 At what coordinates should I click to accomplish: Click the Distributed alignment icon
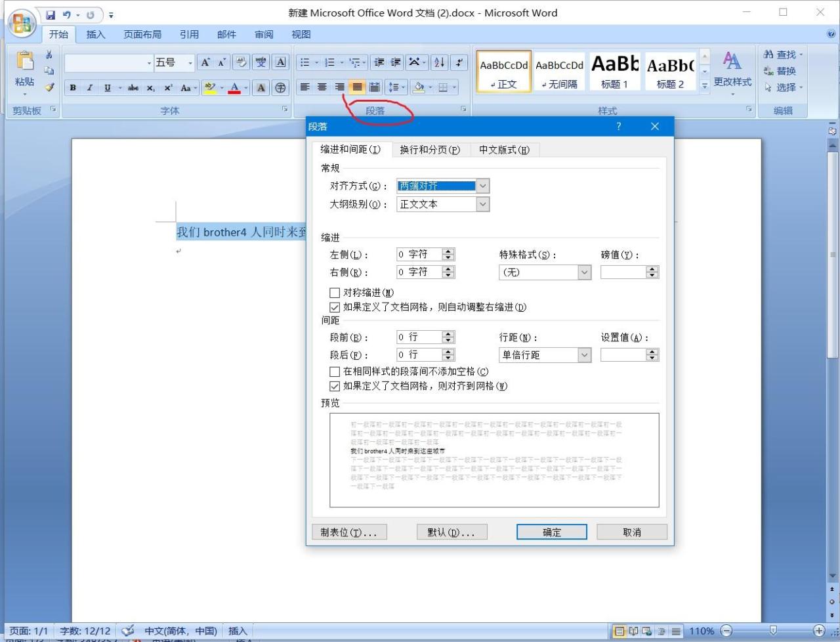click(x=374, y=87)
